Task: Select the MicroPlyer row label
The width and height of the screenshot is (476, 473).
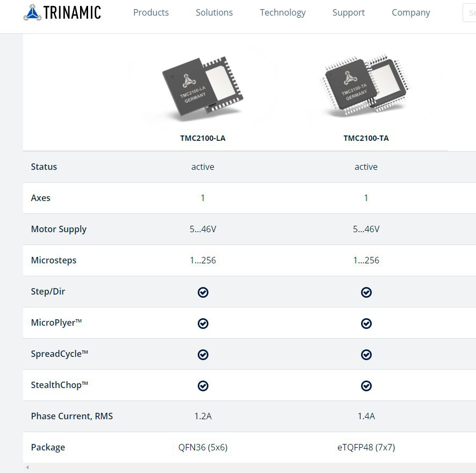Action: (56, 323)
